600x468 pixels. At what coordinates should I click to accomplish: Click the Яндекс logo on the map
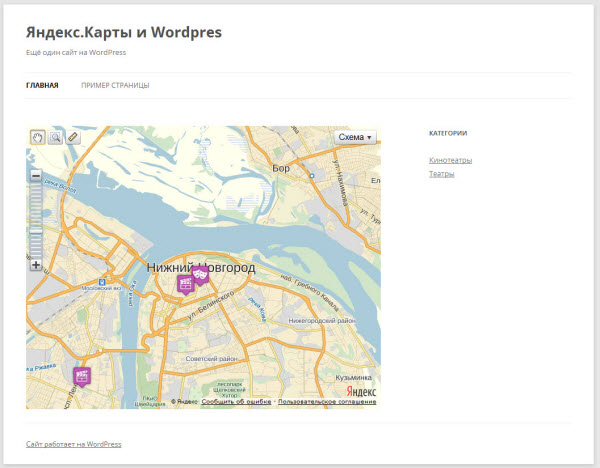tap(361, 392)
